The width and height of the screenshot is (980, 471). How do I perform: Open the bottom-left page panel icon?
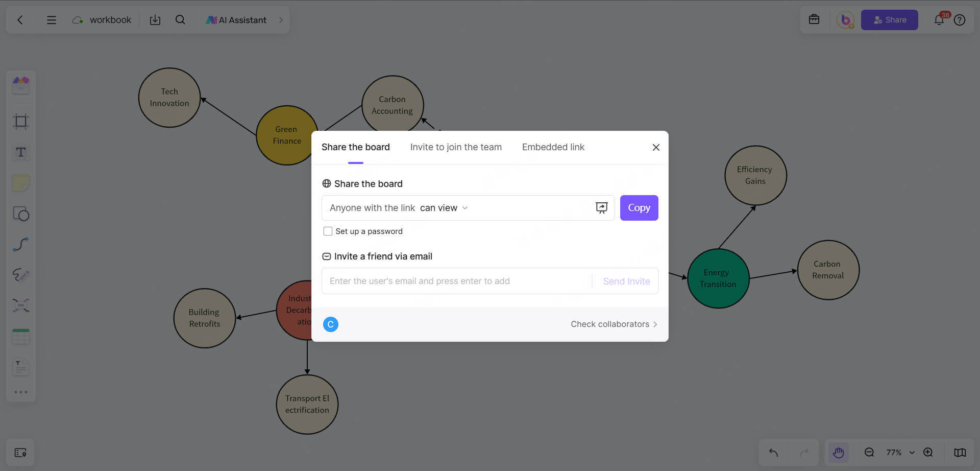point(20,453)
